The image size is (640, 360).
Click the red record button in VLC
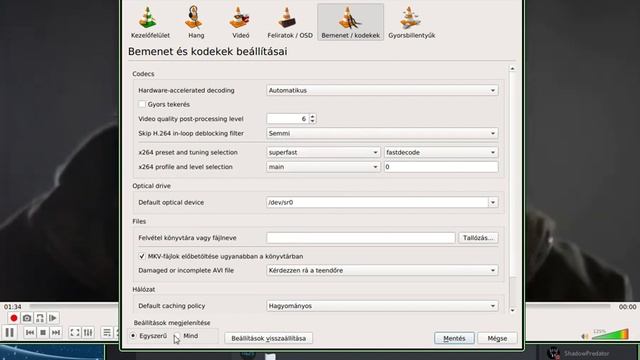(13, 318)
